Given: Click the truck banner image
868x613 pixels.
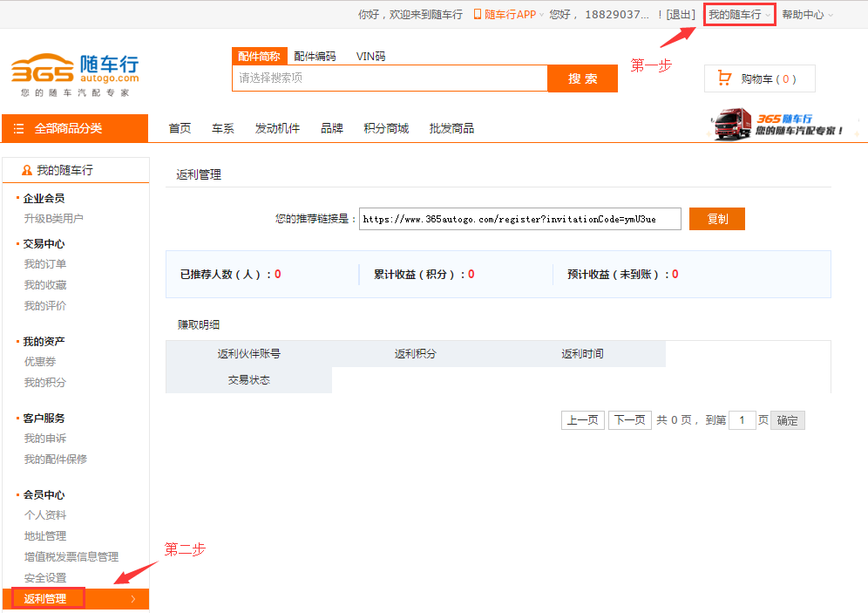Looking at the screenshot, I should [779, 126].
